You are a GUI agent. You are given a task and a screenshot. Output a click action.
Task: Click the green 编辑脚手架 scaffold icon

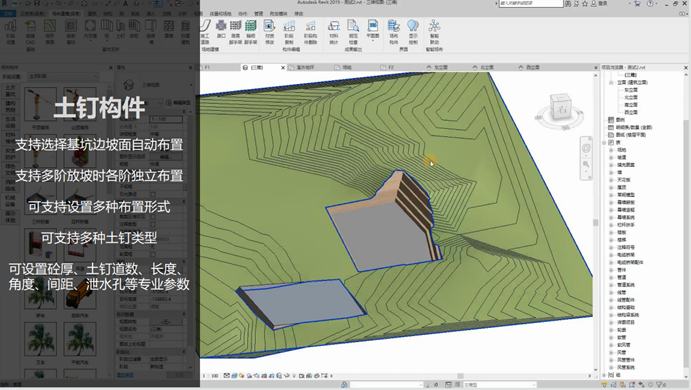[x=251, y=32]
